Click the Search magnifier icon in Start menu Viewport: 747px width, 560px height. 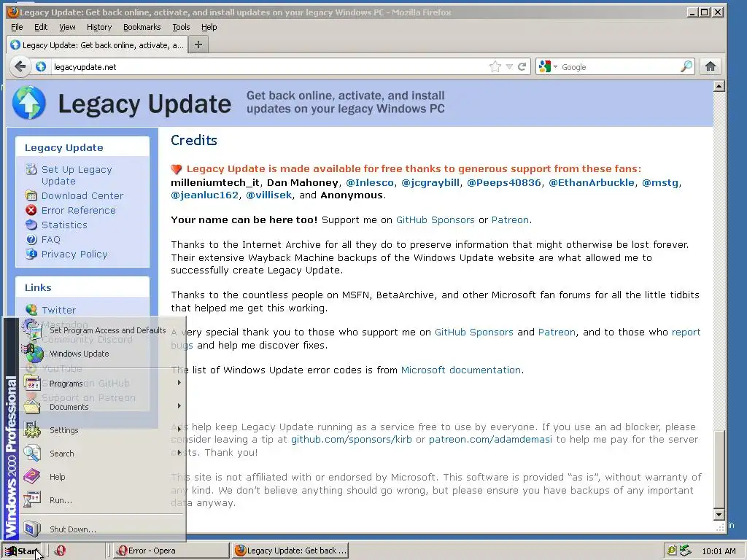tap(32, 454)
